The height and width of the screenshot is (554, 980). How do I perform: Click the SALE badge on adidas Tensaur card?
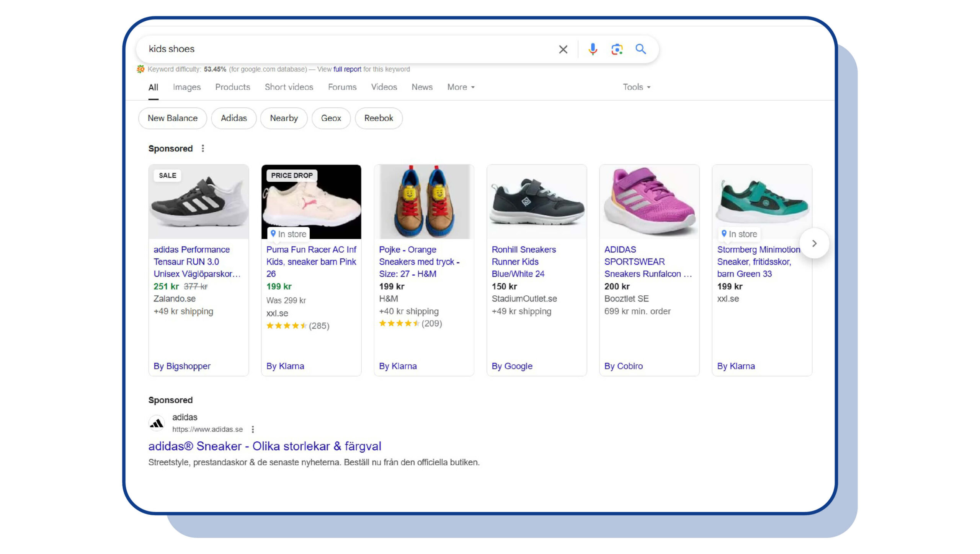pyautogui.click(x=167, y=175)
